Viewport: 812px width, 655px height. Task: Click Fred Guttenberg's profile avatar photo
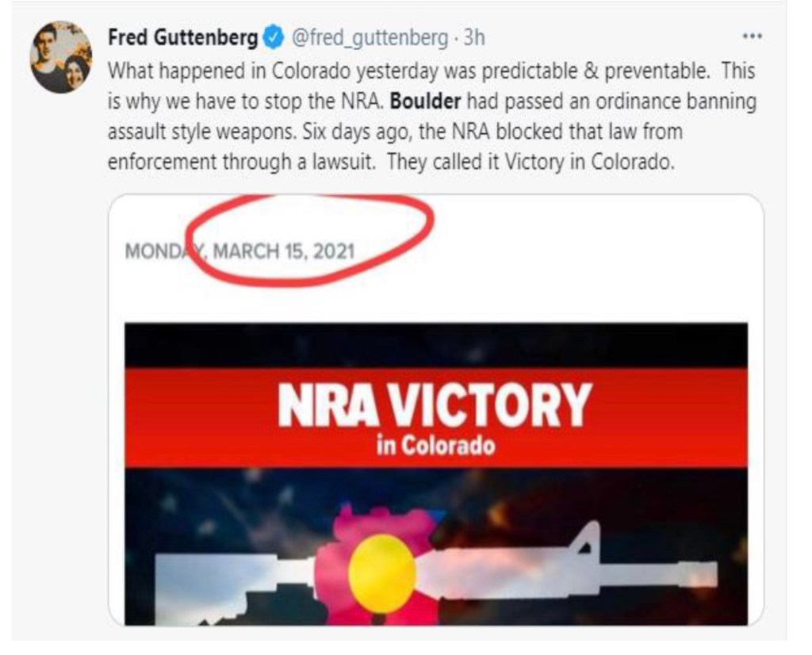coord(60,58)
